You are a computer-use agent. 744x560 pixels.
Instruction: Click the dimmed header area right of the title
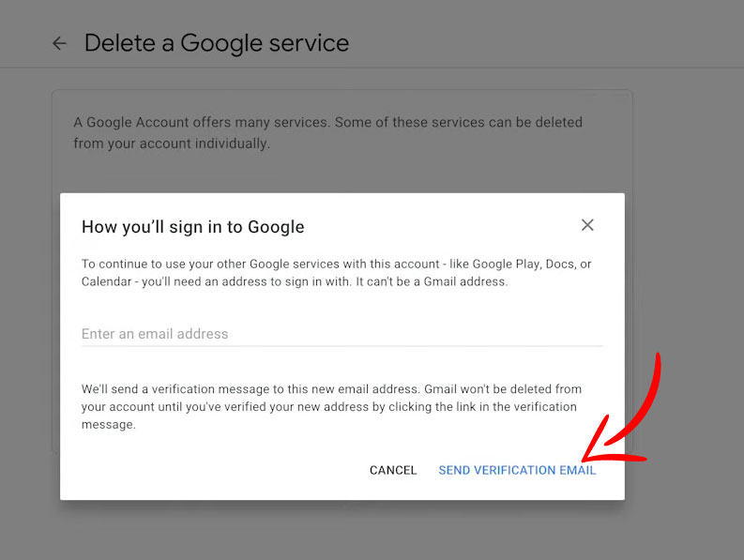[544, 43]
